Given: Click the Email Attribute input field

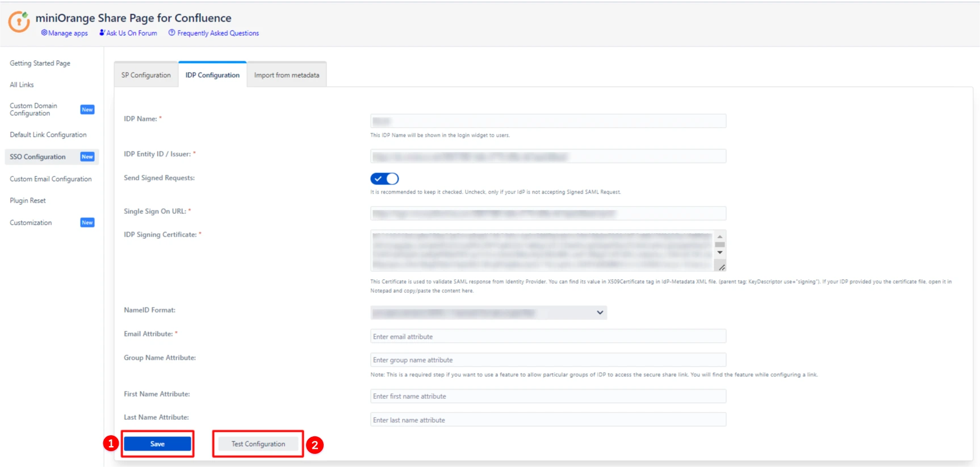Looking at the screenshot, I should click(548, 336).
